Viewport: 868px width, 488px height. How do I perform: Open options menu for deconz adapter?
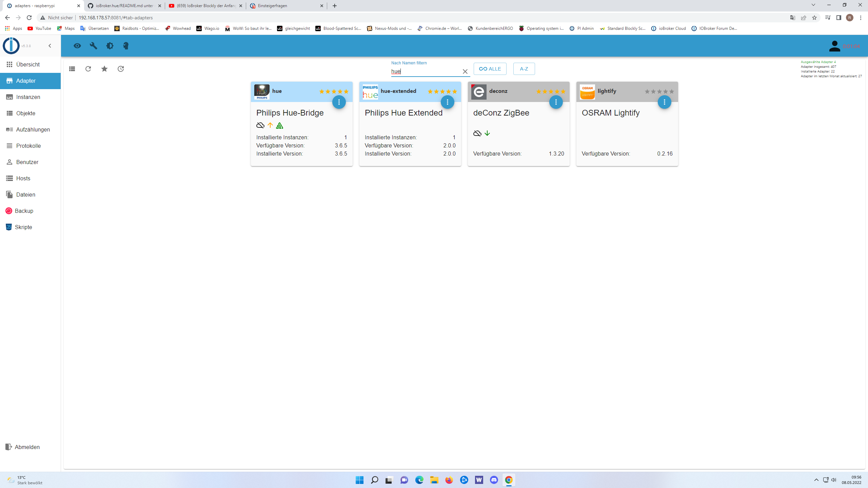556,102
